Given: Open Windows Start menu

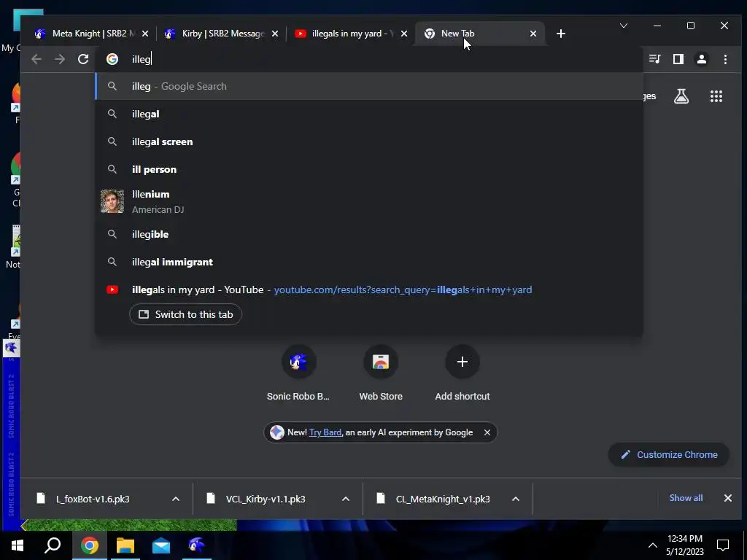Looking at the screenshot, I should click(18, 545).
